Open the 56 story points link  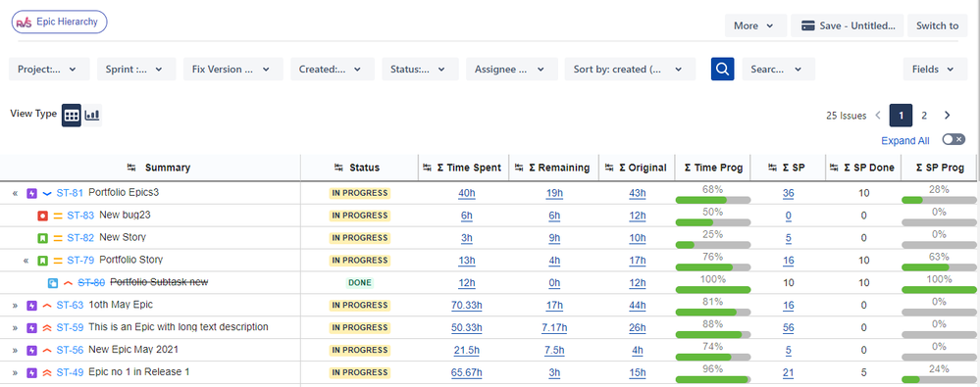(788, 328)
